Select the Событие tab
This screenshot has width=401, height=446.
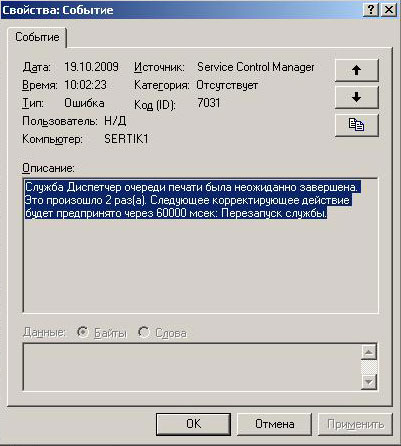(x=37, y=37)
